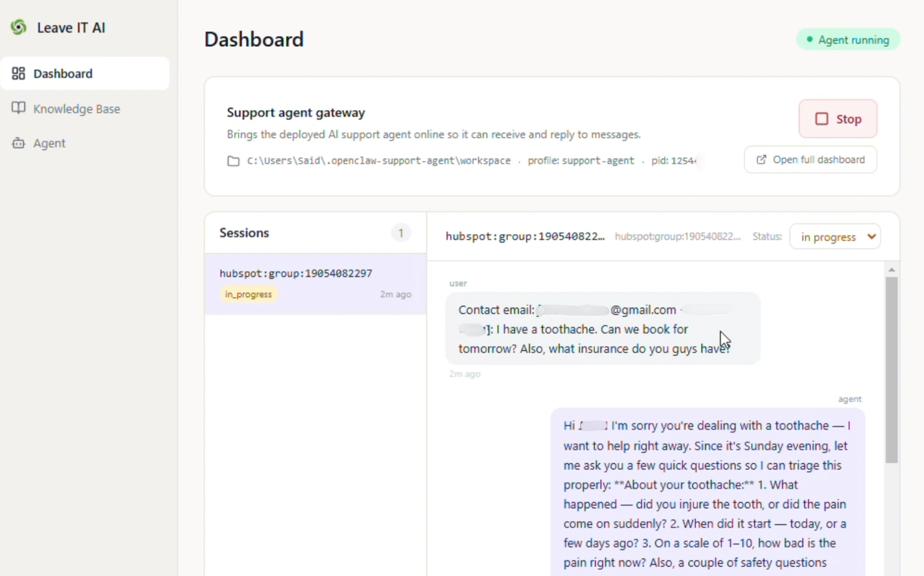Select the hubspot:group:19054082297 session

(315, 284)
